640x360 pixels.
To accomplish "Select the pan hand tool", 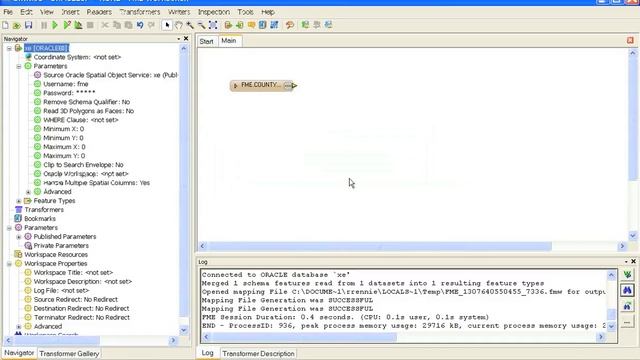I will 178,25.
